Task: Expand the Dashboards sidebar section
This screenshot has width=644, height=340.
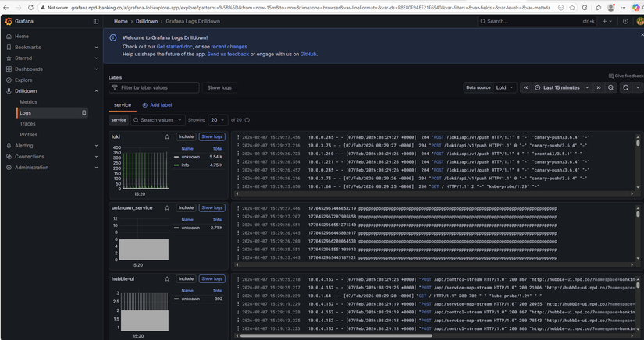Action: click(96, 69)
